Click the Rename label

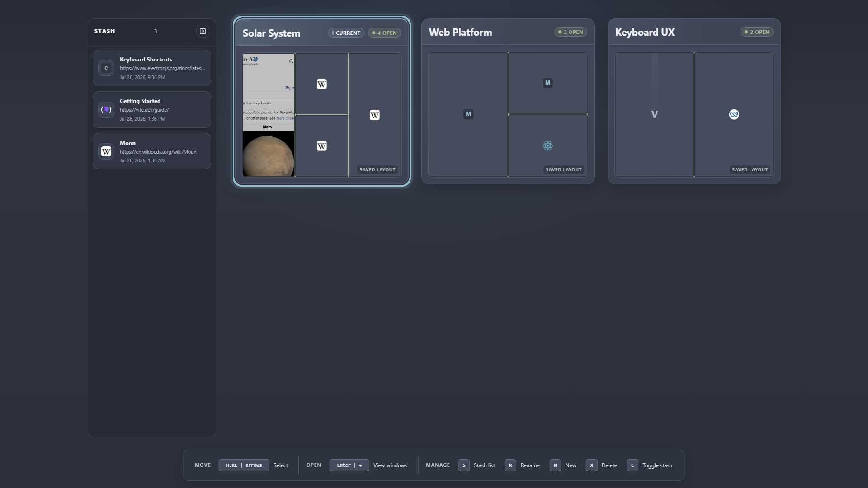coord(530,465)
